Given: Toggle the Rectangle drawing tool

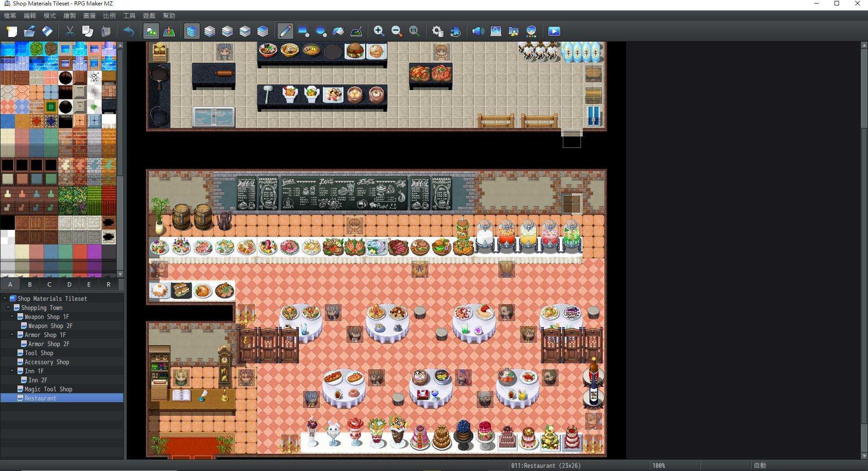Looking at the screenshot, I should point(303,31).
